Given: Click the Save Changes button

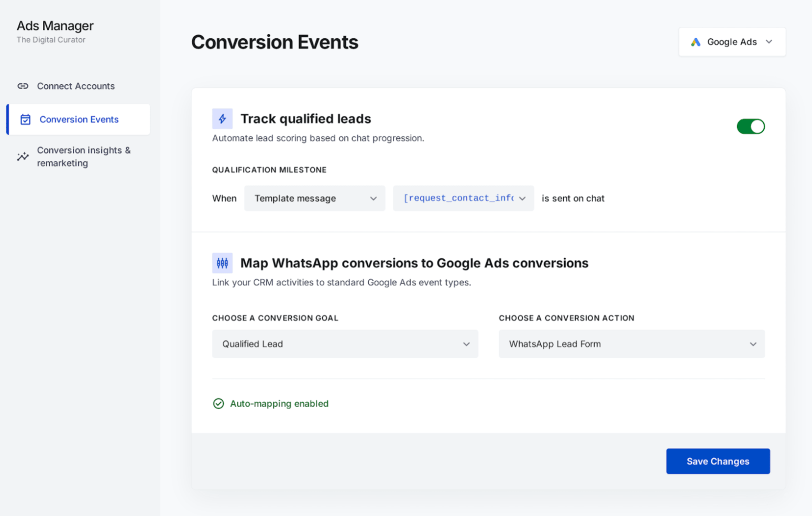Looking at the screenshot, I should click(x=718, y=461).
